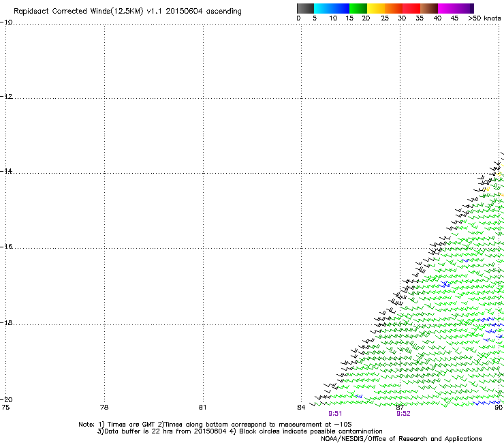Click the -18 latitude axis label
Image resolution: width=504 pixels, height=443 pixels.
point(6,322)
